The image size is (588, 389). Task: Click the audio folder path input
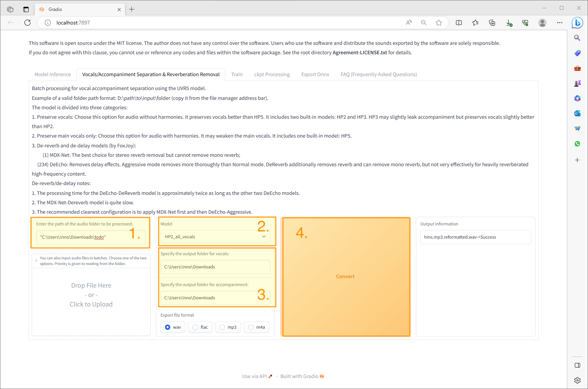pyautogui.click(x=91, y=237)
